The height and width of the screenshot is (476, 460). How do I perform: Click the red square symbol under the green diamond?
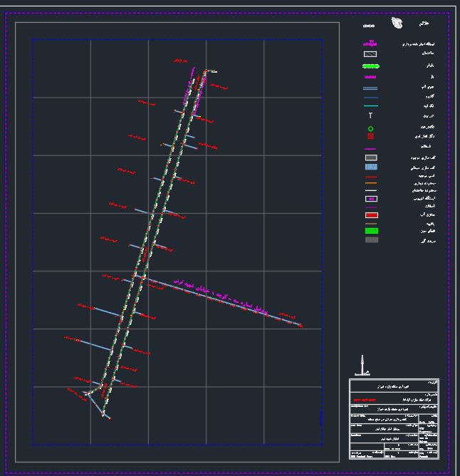(370, 136)
